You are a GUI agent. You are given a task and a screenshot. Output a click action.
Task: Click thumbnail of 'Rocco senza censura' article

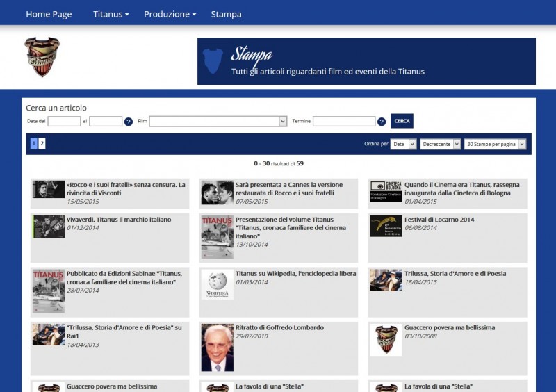(x=49, y=189)
